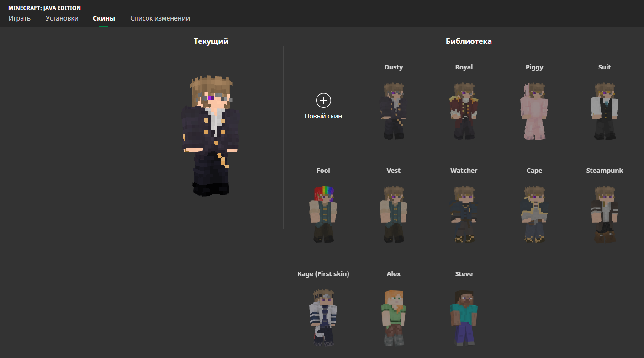This screenshot has height=358, width=644.
Task: Select the Suit skin thumbnail
Action: [604, 111]
